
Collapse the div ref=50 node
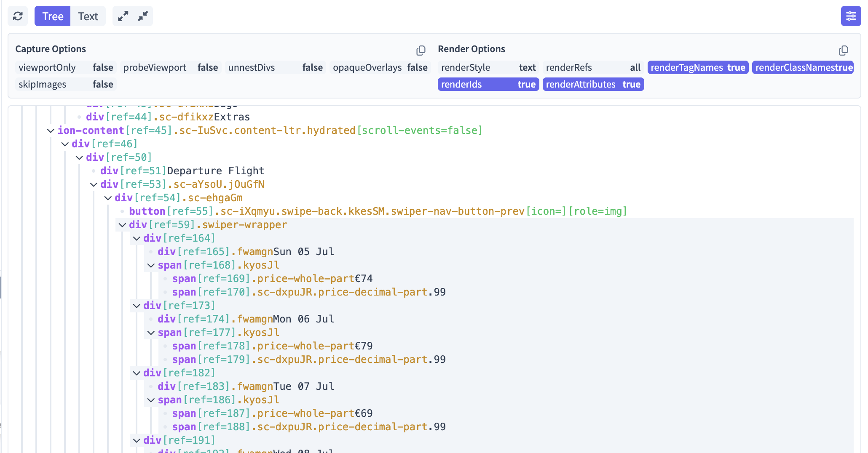point(79,157)
